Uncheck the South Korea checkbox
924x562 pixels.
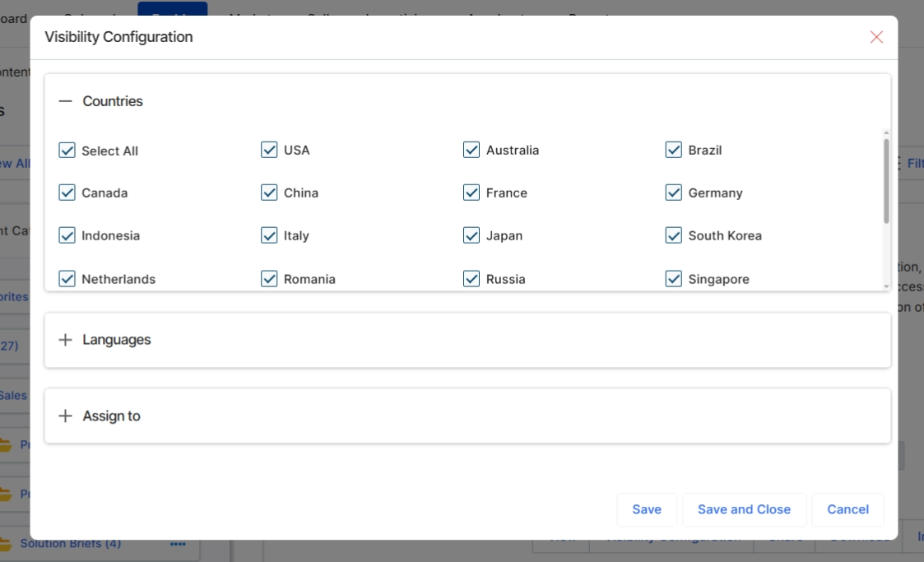[x=674, y=235]
